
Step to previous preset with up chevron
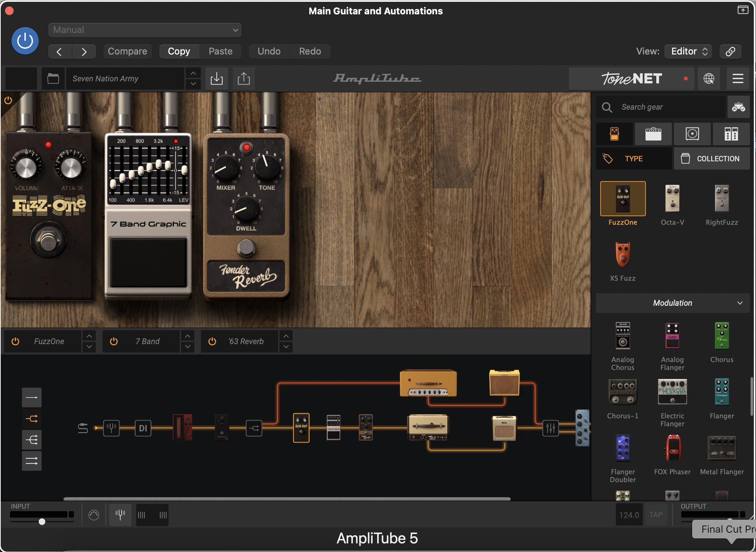[193, 73]
